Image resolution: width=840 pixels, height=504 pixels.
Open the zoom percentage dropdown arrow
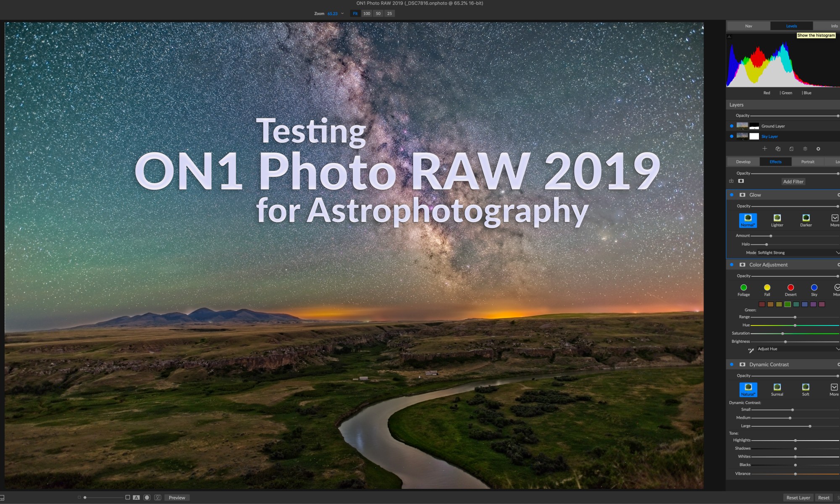[x=342, y=13]
